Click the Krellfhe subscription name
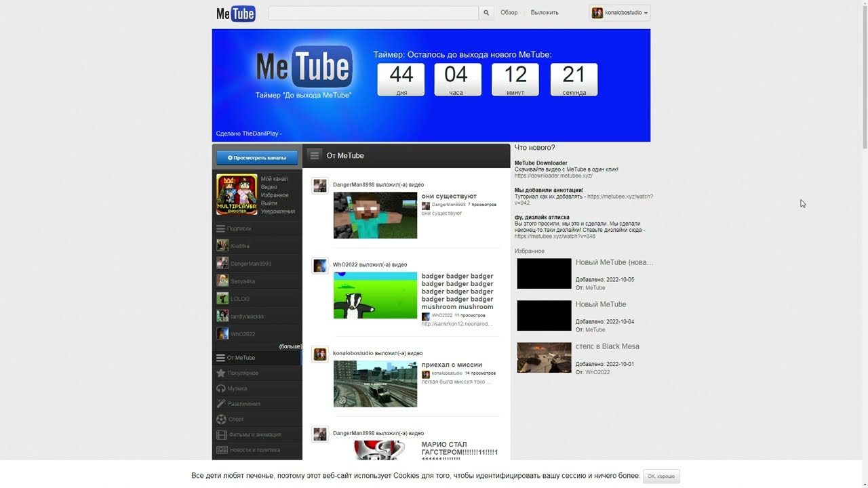Viewport: 868px width, 488px height. pyautogui.click(x=240, y=246)
